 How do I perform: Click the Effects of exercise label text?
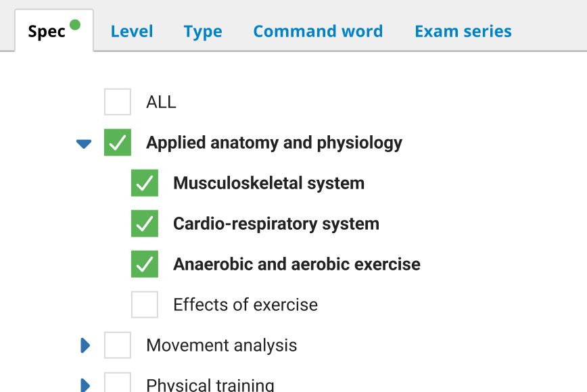[245, 305]
